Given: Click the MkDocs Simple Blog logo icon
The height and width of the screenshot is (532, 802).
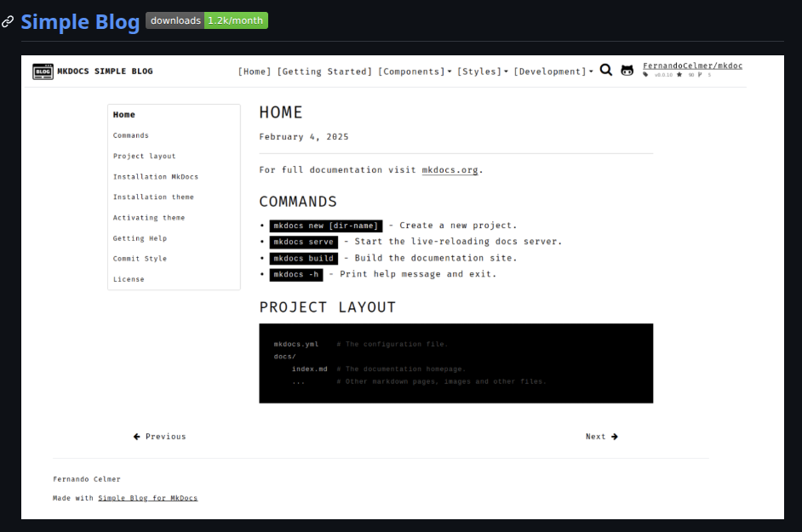Looking at the screenshot, I should click(43, 72).
